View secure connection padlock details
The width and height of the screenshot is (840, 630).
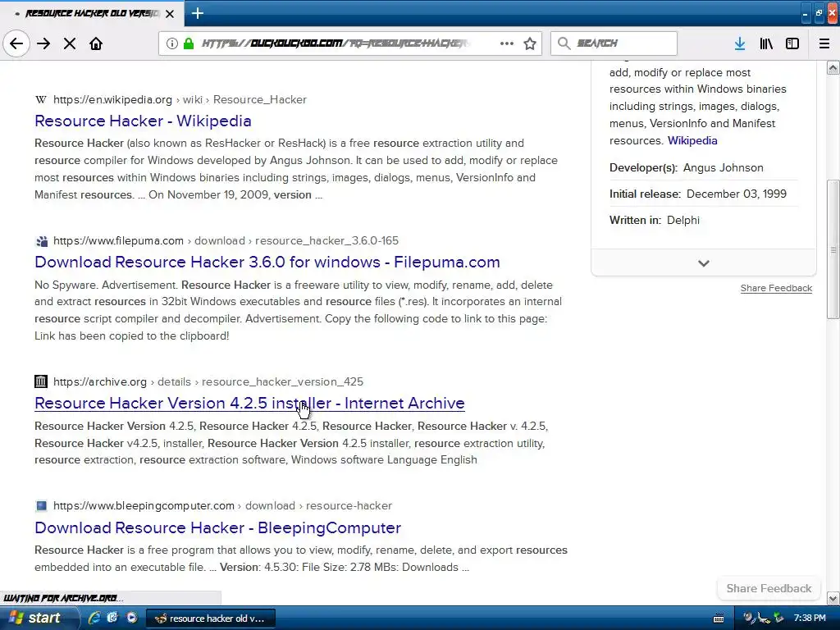[189, 43]
